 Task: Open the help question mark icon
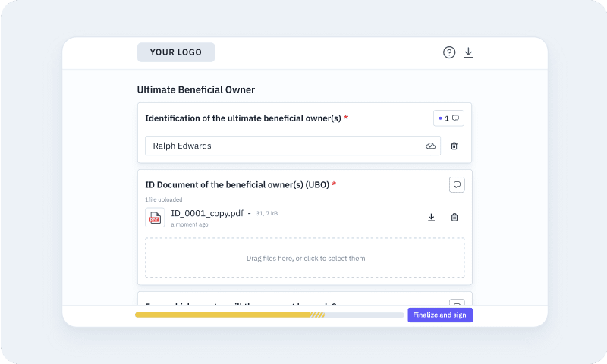[x=449, y=52]
